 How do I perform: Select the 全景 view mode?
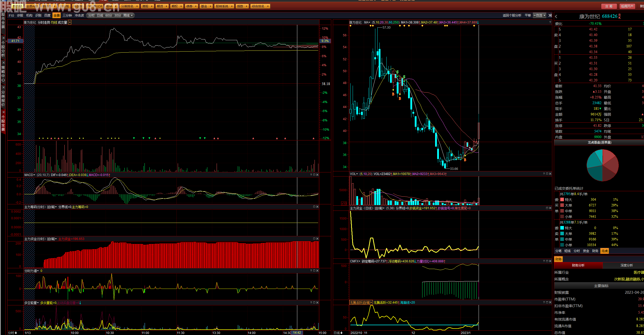click(x=56, y=15)
